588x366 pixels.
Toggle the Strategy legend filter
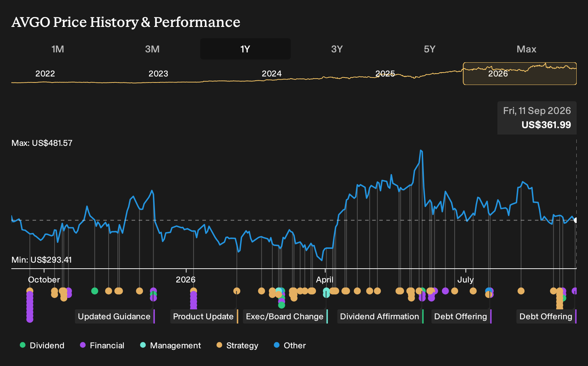237,345
